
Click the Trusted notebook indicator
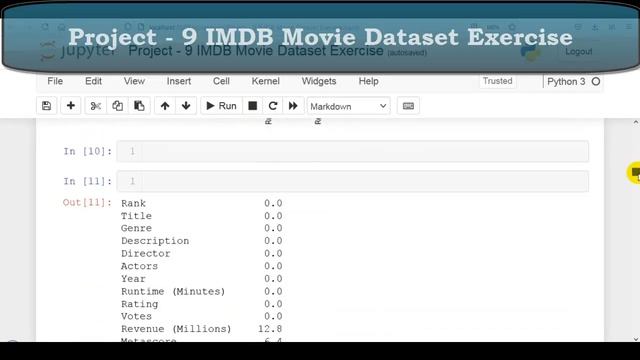(497, 81)
